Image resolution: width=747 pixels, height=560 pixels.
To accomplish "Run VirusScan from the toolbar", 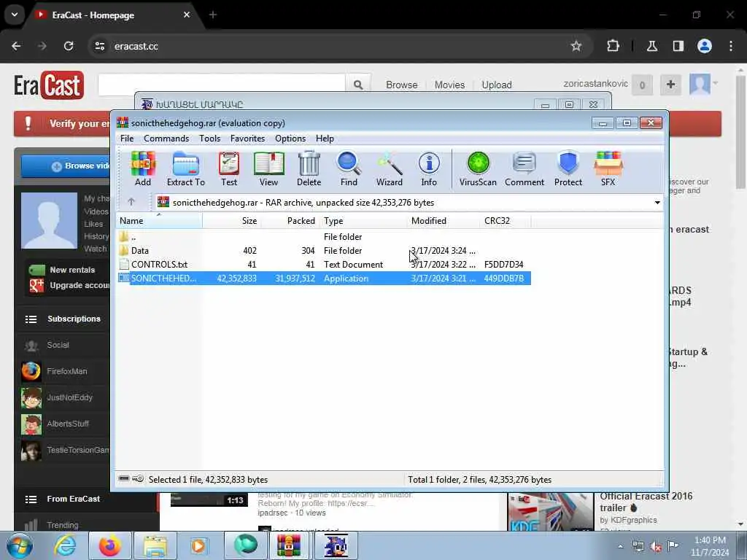I will coord(478,168).
